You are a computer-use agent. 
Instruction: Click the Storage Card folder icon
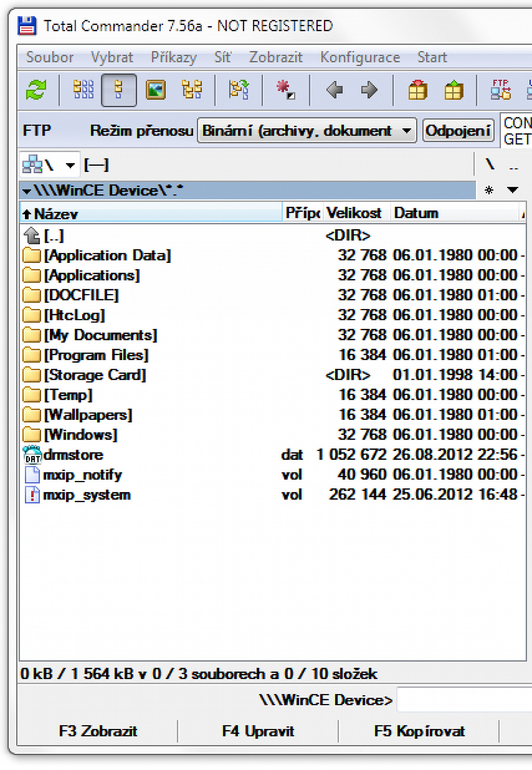(x=32, y=375)
